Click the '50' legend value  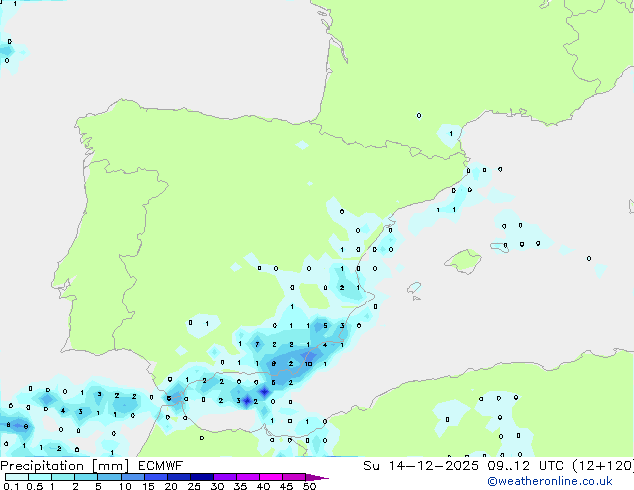309,486
